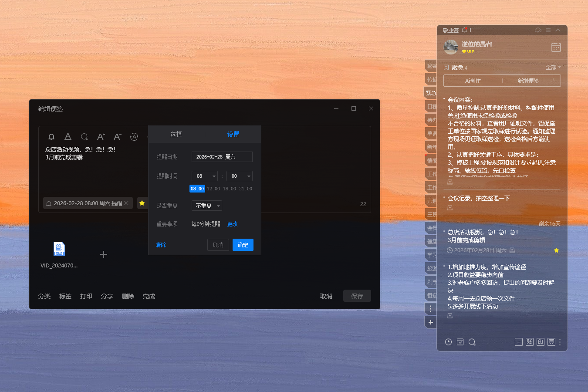
Task: Click the 账 accounting icon in bottom bar
Action: click(529, 342)
